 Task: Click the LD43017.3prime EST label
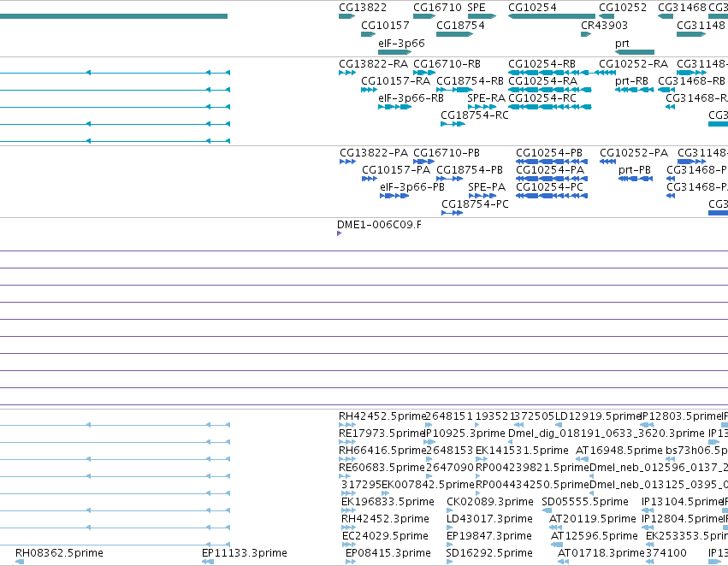click(x=490, y=519)
